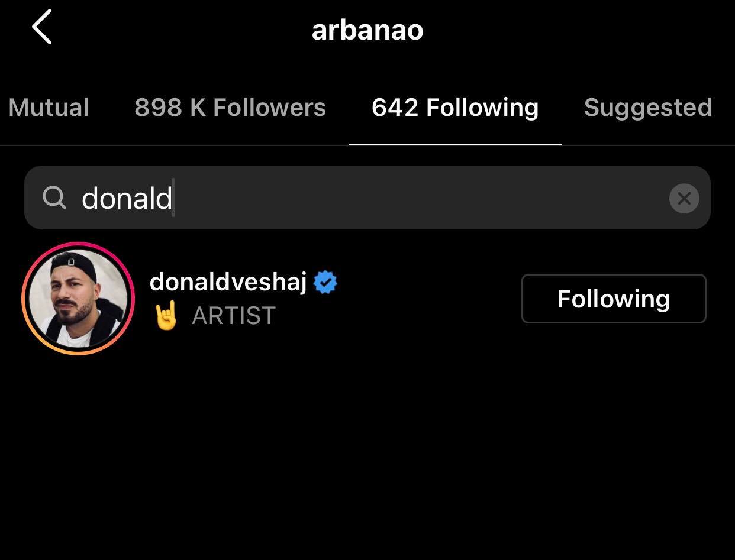Tap the blue verified badge beside donaldveshaj
Viewport: 735px width, 560px height.
click(325, 282)
